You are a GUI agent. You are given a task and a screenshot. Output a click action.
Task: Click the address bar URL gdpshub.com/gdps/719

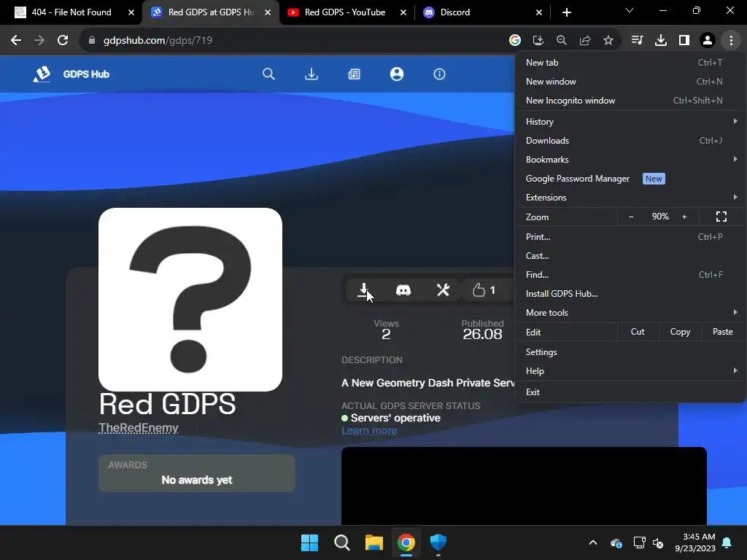click(158, 41)
